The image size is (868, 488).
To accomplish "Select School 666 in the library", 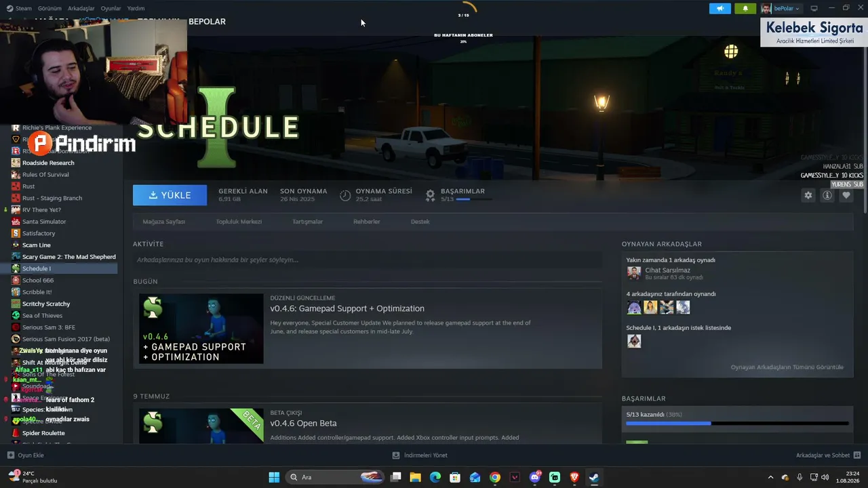I will click(38, 281).
